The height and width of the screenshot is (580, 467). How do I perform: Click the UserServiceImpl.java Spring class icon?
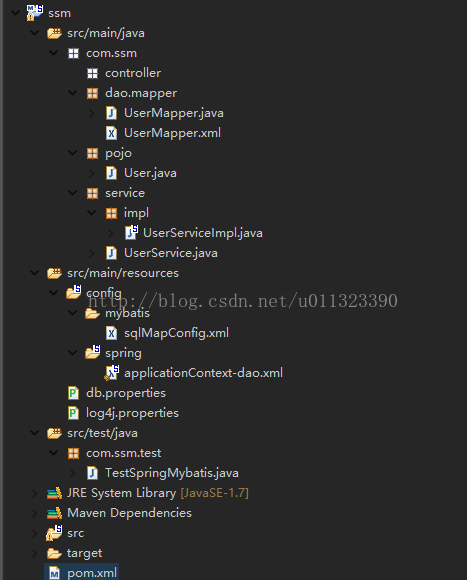click(131, 232)
